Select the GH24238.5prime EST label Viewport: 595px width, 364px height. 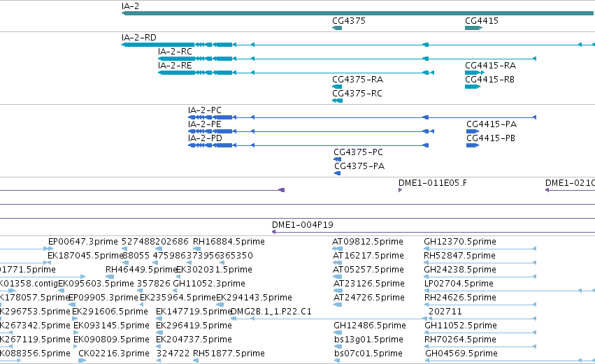click(460, 270)
